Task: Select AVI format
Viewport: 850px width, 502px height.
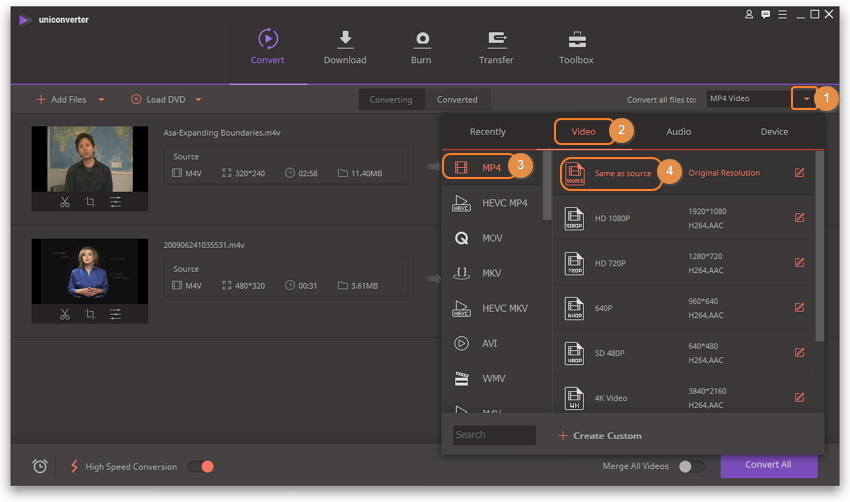Action: (x=491, y=344)
